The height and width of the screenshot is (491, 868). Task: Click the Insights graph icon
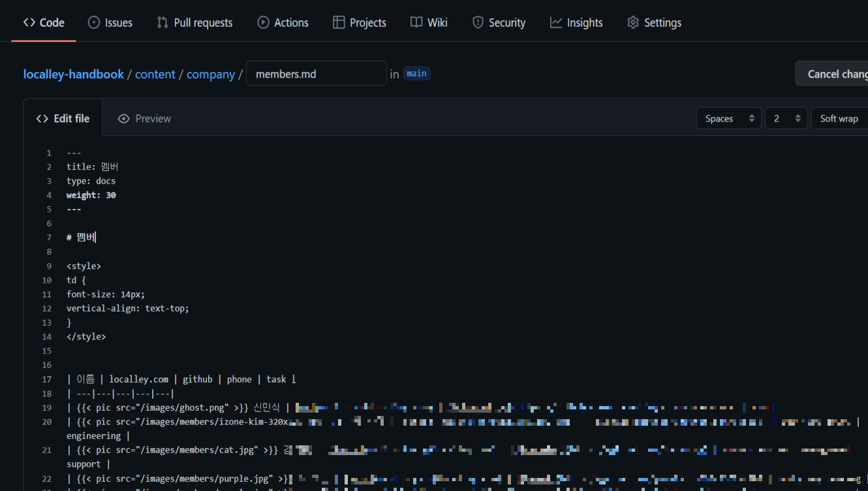tap(556, 23)
